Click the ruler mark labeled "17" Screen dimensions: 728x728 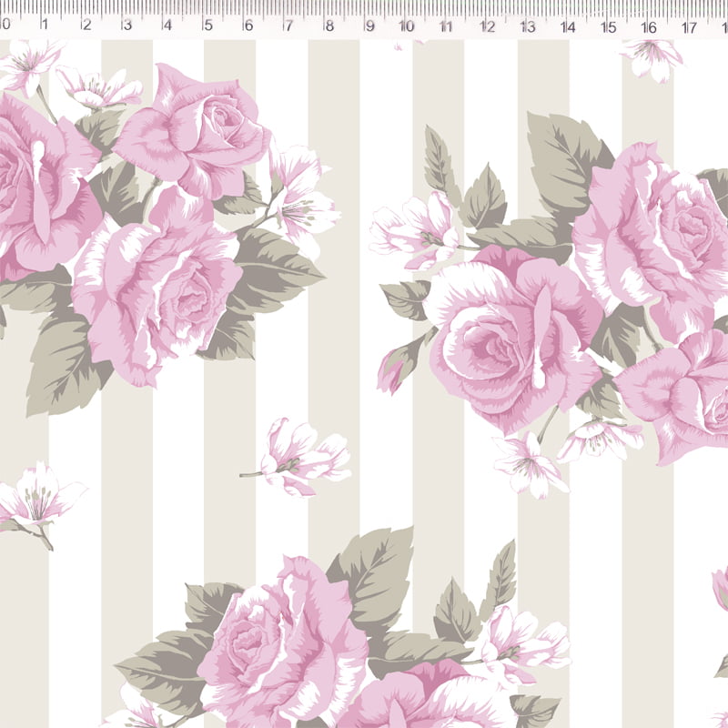689,28
